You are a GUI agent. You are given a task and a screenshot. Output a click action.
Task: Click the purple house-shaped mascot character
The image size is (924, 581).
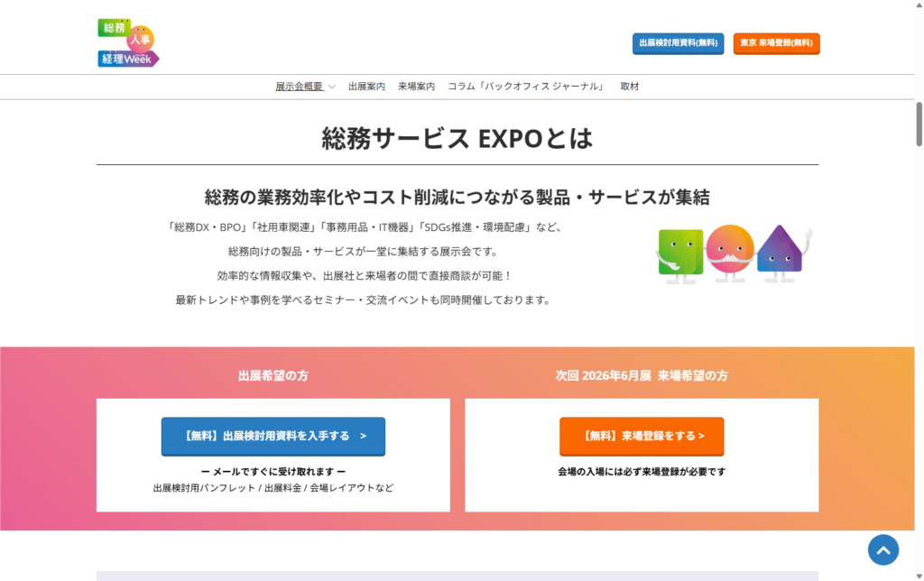pos(781,250)
